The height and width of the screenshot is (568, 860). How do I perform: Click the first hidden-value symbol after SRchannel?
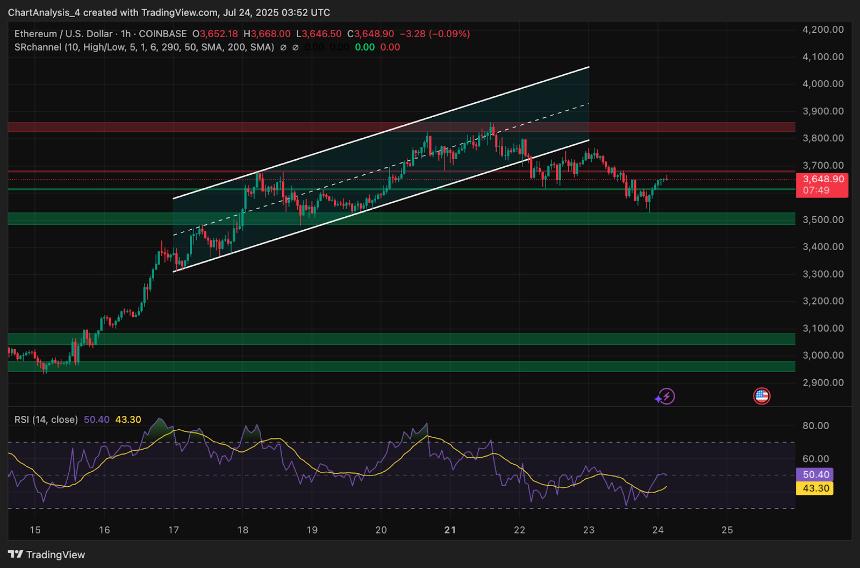pos(284,47)
